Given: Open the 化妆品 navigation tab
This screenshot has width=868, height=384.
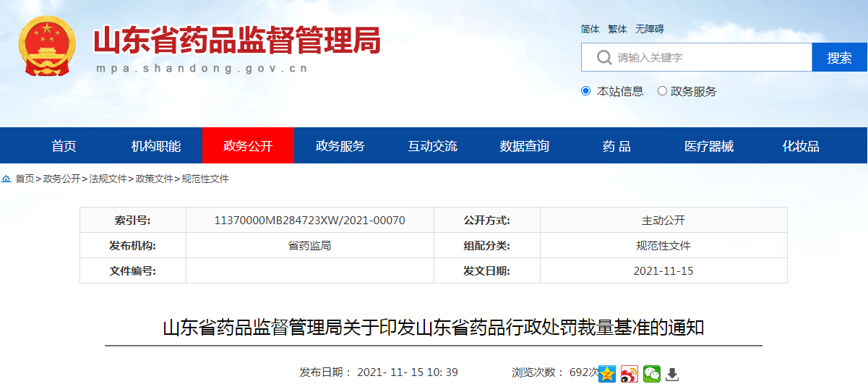Looking at the screenshot, I should click(801, 146).
